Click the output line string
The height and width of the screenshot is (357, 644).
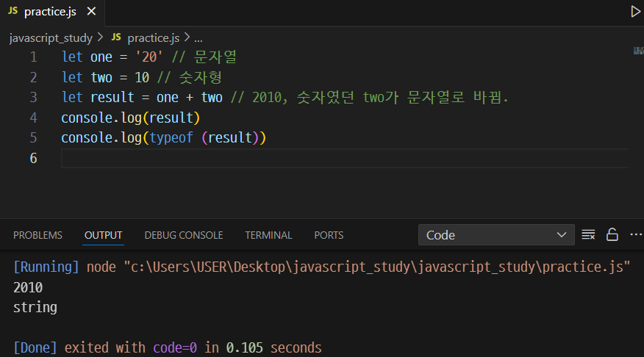tap(35, 307)
